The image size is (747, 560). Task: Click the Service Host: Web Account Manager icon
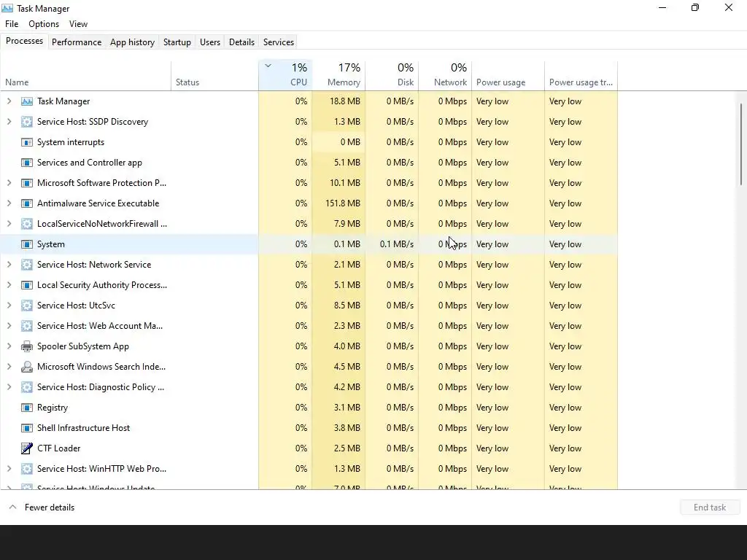tap(27, 326)
